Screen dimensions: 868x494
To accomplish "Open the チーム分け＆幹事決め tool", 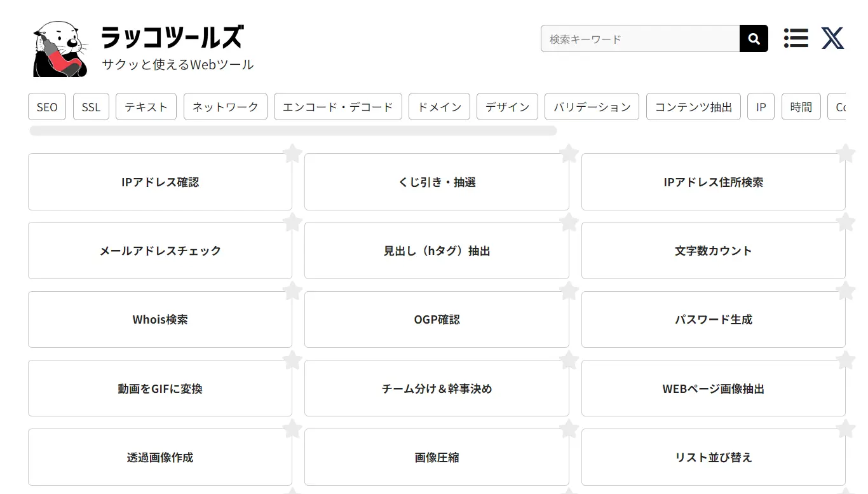I will click(437, 388).
